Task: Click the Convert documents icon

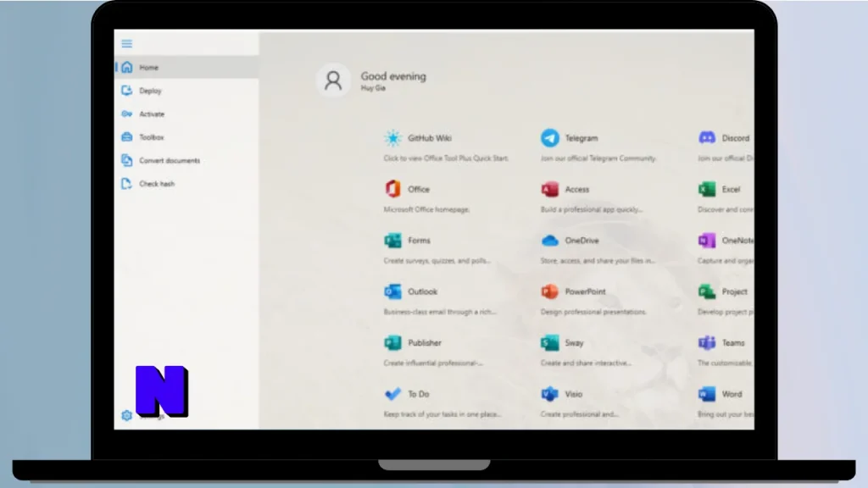Action: pos(127,160)
